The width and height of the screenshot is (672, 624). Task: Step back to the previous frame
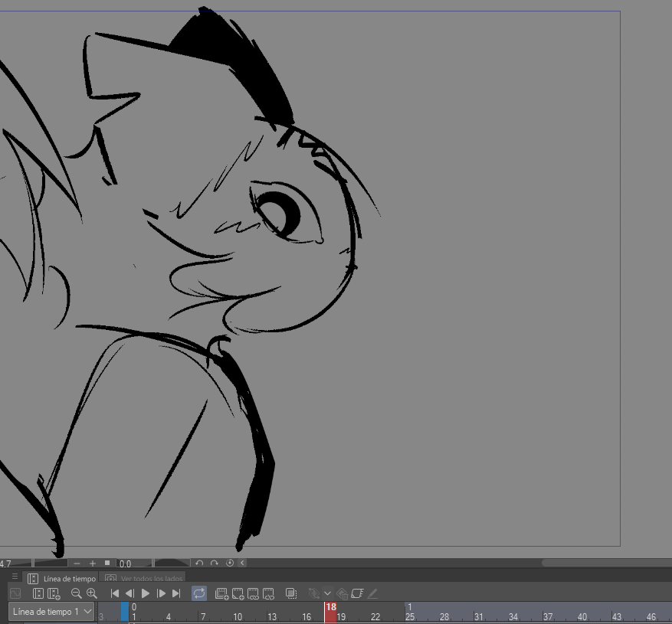pyautogui.click(x=129, y=593)
